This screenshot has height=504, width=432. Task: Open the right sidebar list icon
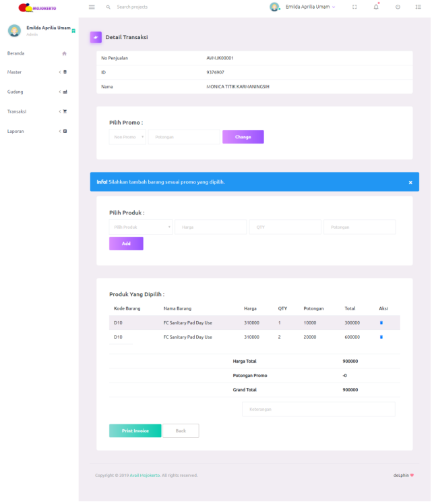click(418, 7)
